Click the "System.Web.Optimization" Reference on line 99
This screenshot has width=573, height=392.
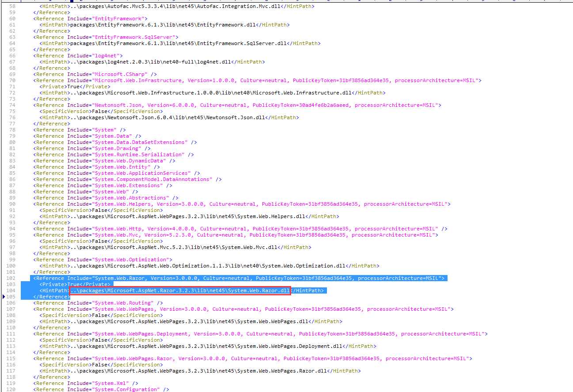click(102, 260)
